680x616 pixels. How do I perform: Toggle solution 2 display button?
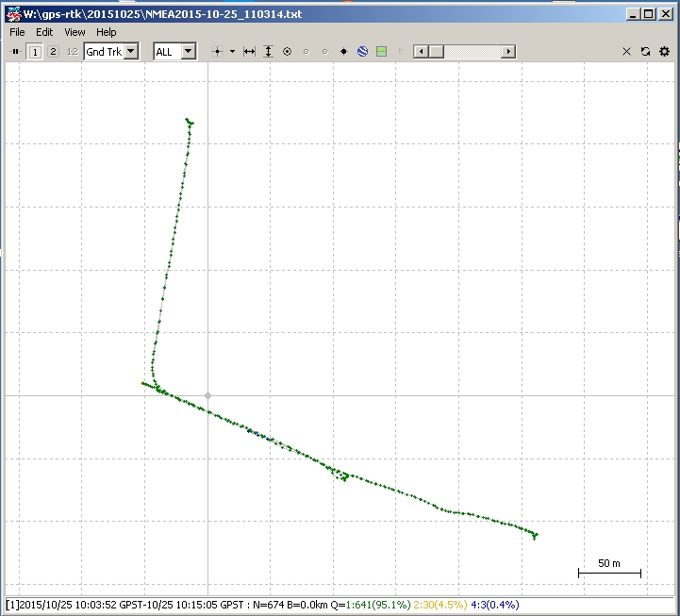point(53,52)
